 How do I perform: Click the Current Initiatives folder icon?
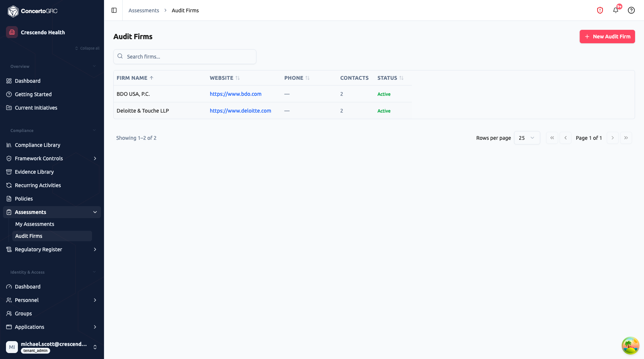click(x=9, y=108)
